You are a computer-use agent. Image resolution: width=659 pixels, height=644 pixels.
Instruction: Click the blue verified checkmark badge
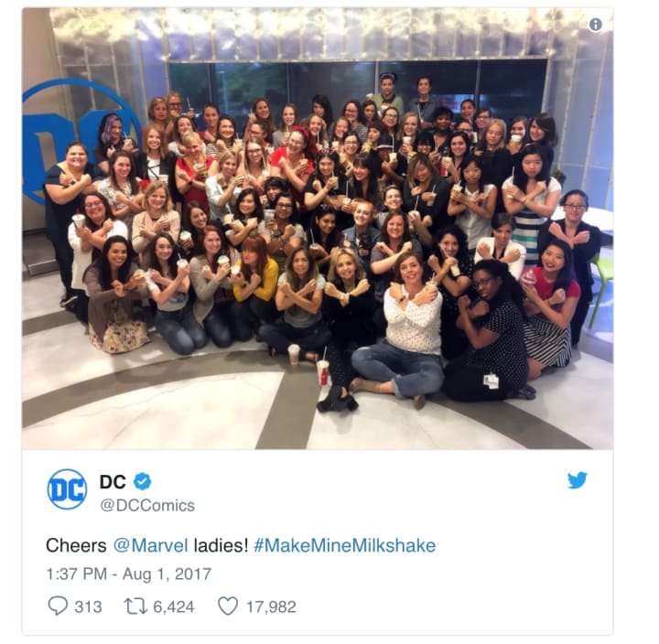point(143,481)
